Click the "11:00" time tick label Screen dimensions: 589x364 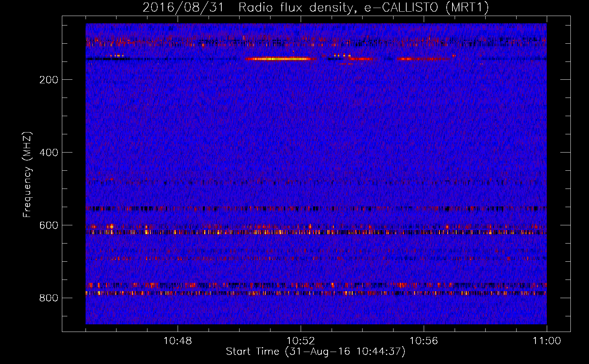point(547,341)
